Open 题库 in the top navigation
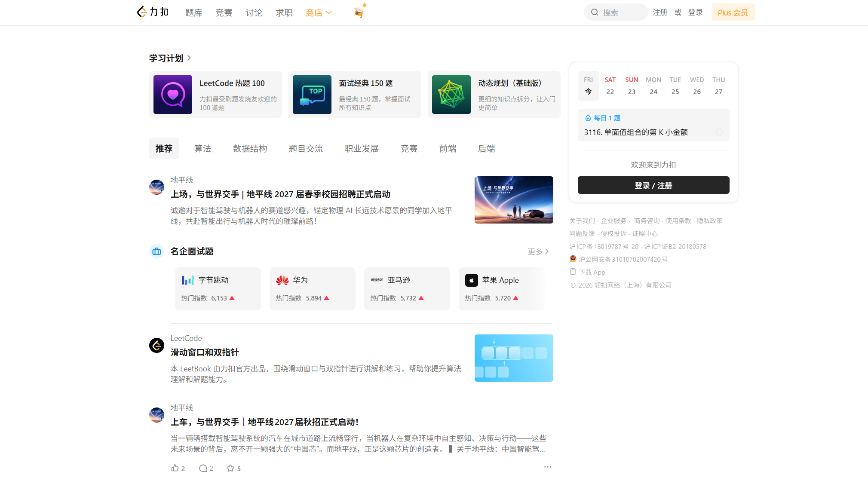The width and height of the screenshot is (868, 481). [194, 13]
